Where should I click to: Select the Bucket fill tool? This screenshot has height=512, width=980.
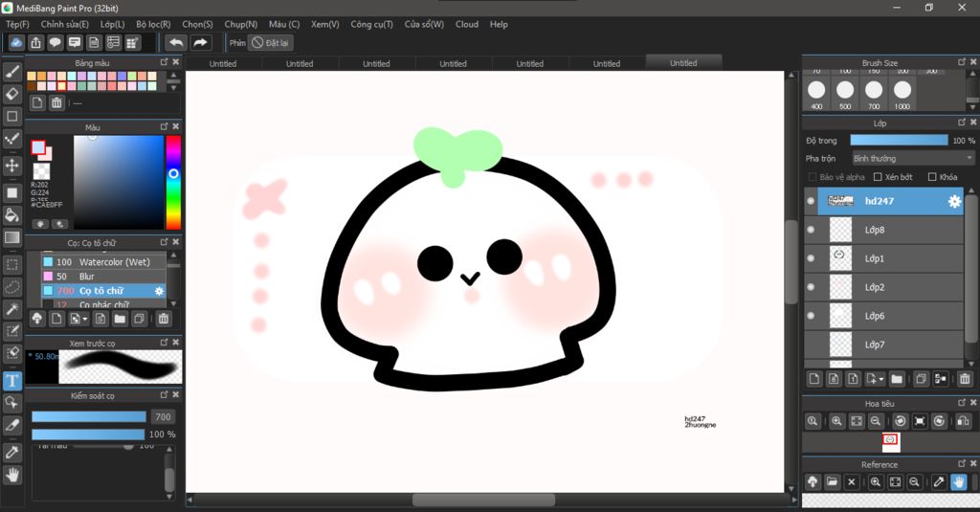click(11, 215)
